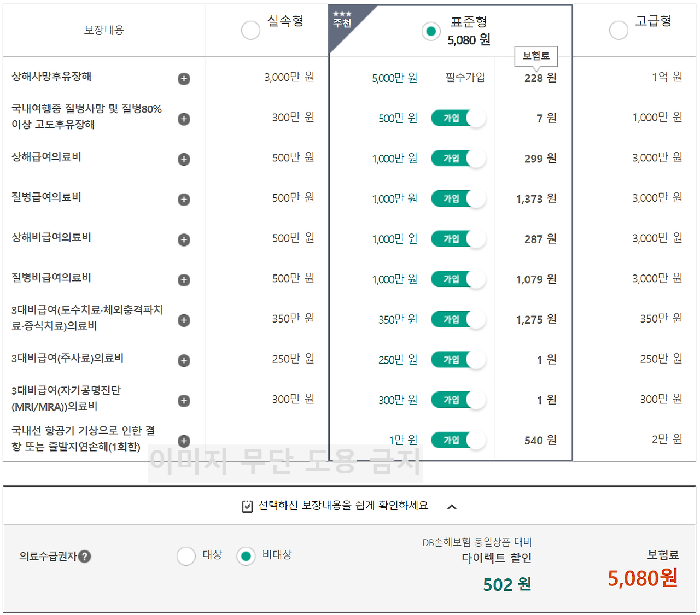Click the 보험료 tooltip badge above 228원
Screen dimensions: 700x615
tap(536, 56)
